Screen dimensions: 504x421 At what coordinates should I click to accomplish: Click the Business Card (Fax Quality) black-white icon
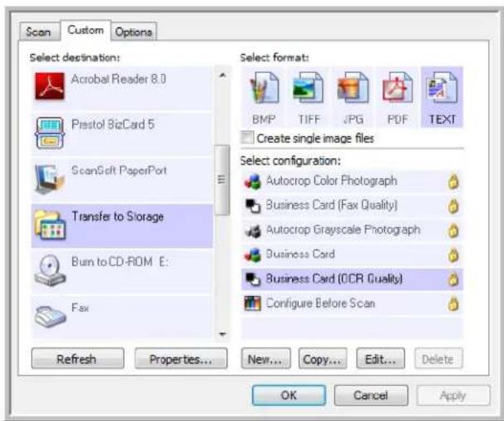(253, 206)
